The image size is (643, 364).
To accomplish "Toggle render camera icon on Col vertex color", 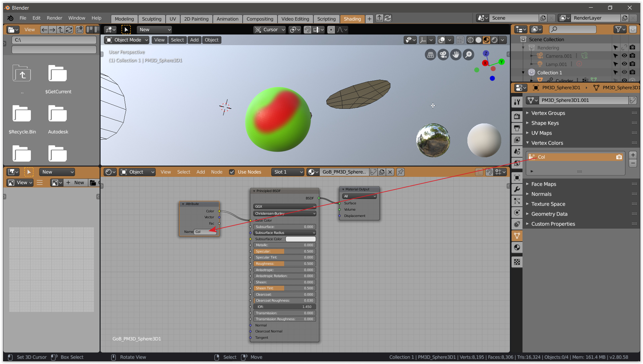I will pos(619,157).
